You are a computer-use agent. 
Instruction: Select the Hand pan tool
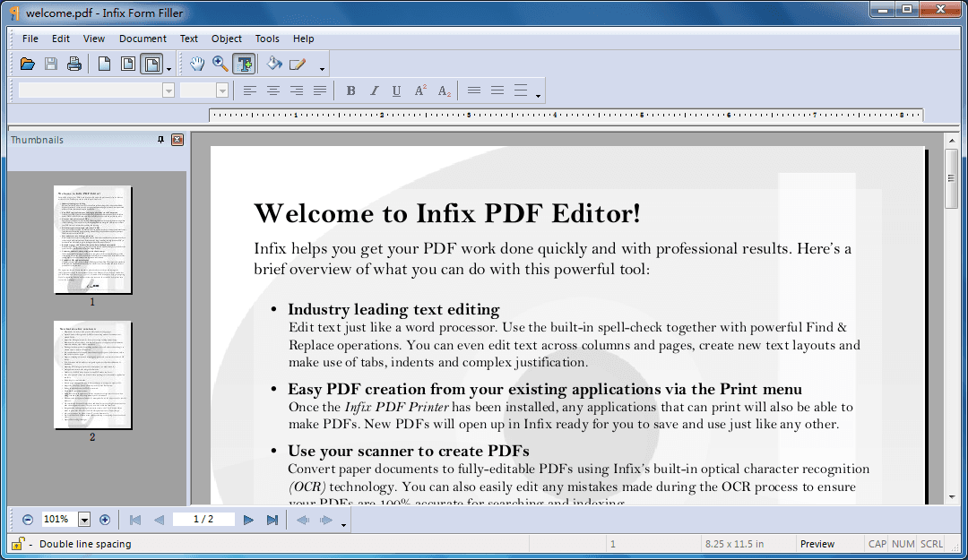point(196,64)
